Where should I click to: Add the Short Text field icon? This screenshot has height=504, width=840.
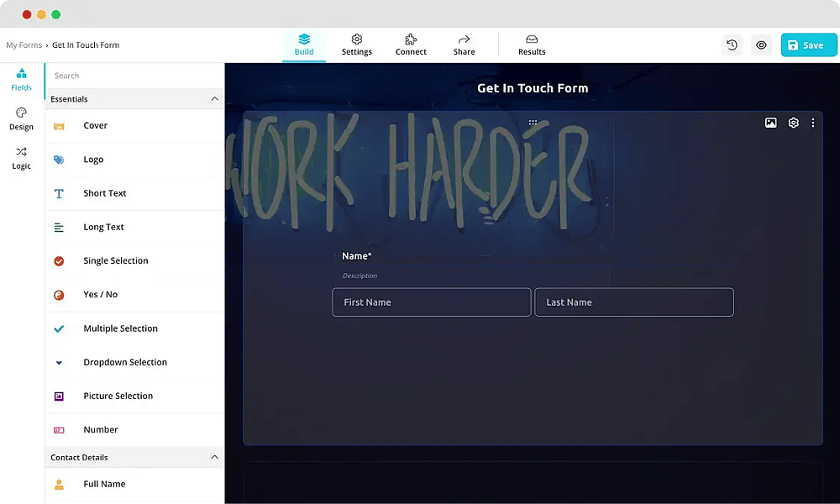(59, 193)
